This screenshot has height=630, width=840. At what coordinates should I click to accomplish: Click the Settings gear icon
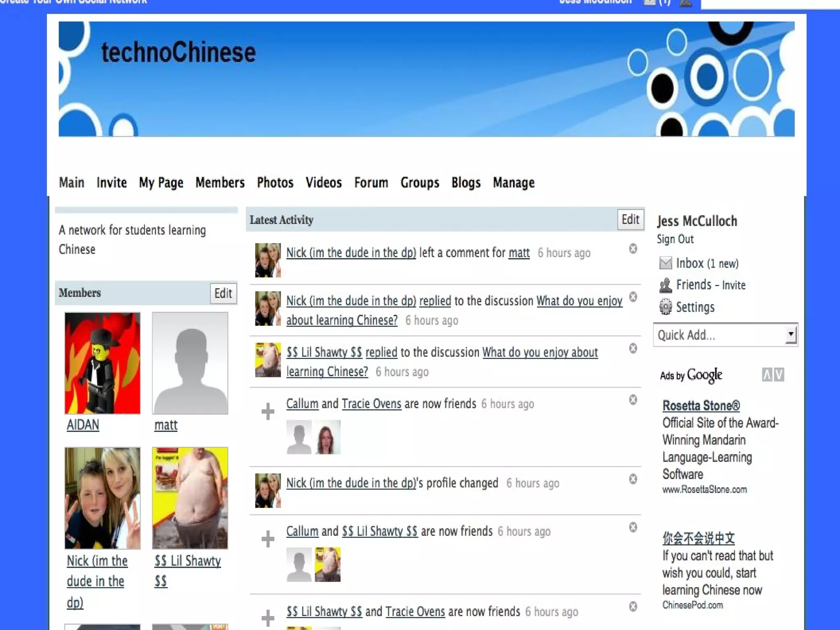[x=665, y=307]
